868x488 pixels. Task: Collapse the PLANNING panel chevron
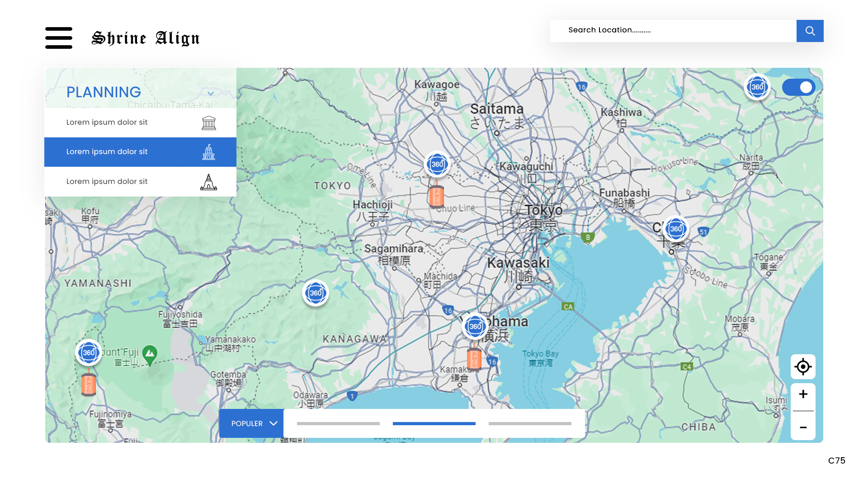pyautogui.click(x=211, y=93)
